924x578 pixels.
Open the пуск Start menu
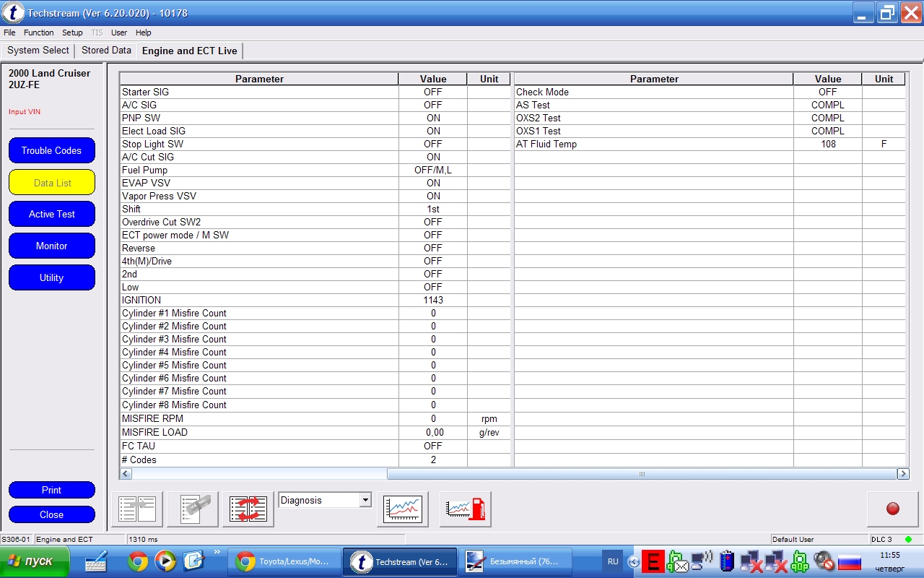(35, 561)
